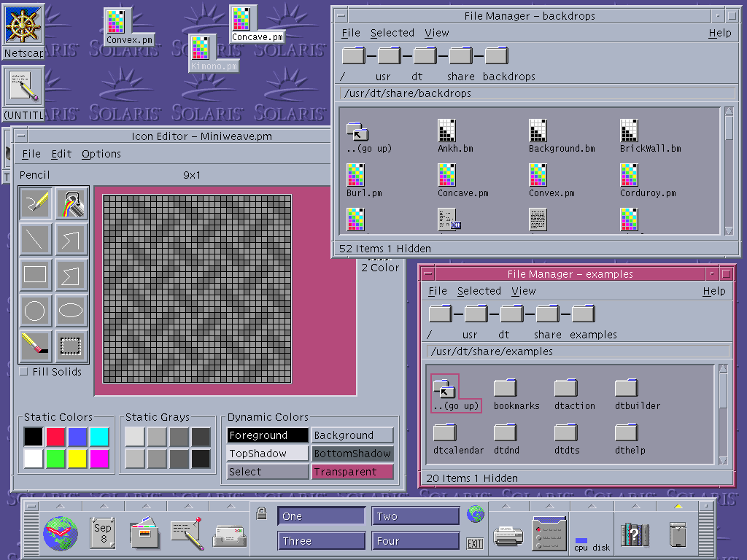The height and width of the screenshot is (560, 747).
Task: Activate the Eraser tool
Action: pyautogui.click(x=35, y=346)
